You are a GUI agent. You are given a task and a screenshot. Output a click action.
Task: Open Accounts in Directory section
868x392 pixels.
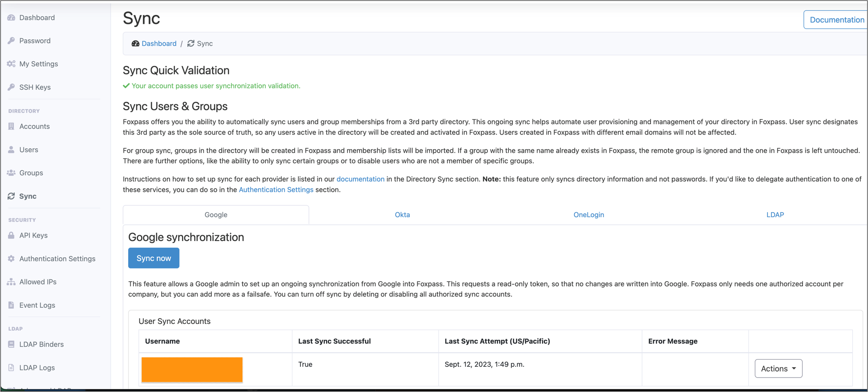coord(34,126)
